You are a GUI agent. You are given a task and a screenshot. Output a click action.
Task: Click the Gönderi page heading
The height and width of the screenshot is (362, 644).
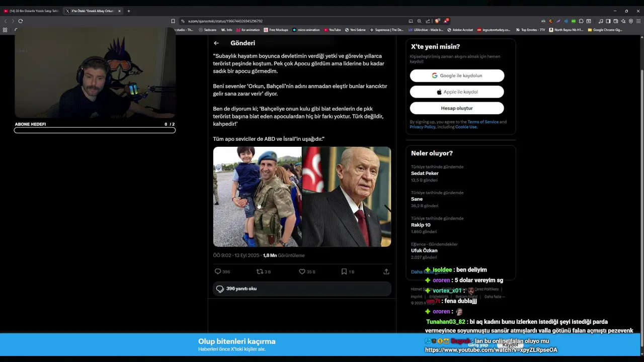click(x=243, y=43)
